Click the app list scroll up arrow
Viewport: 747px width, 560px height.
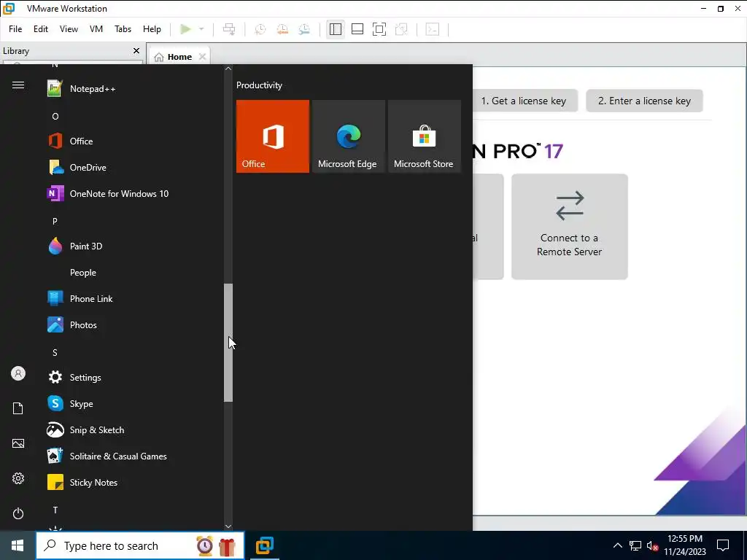click(228, 69)
